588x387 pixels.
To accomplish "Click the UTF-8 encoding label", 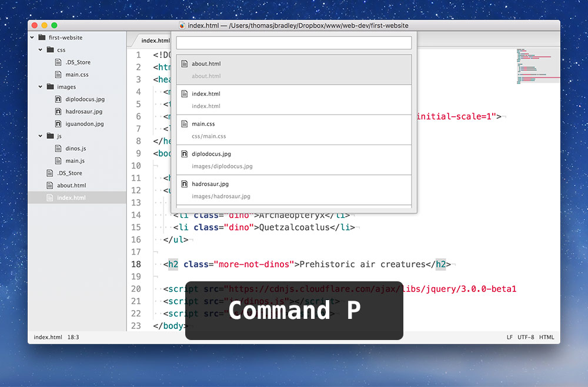I will (x=525, y=337).
